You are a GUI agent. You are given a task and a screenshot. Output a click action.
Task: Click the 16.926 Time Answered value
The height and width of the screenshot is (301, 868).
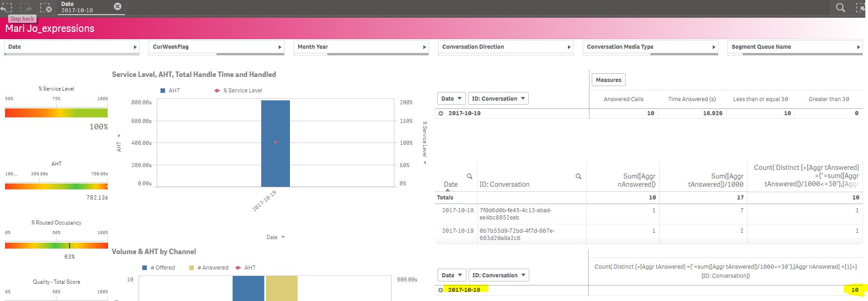pyautogui.click(x=713, y=113)
